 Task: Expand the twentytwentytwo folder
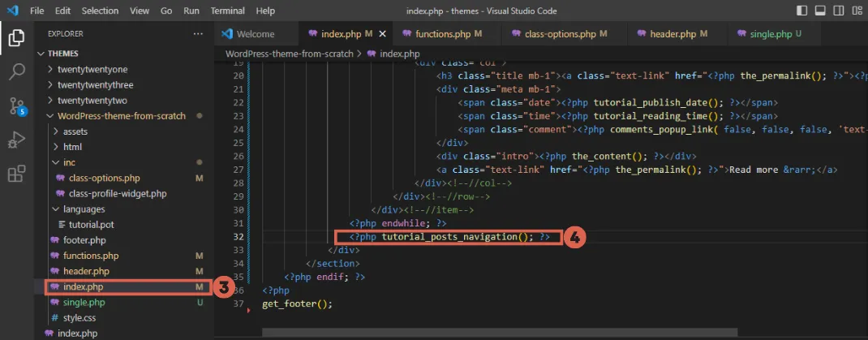pyautogui.click(x=93, y=101)
